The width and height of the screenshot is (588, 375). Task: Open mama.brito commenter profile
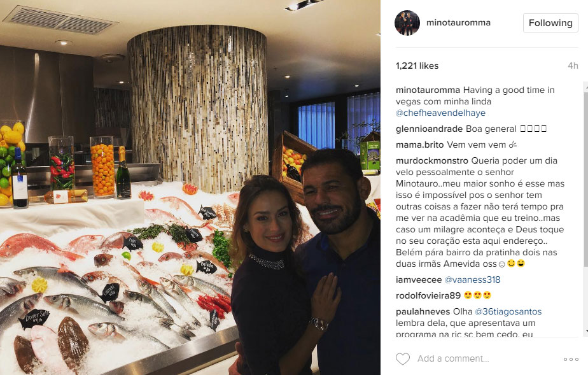[419, 145]
